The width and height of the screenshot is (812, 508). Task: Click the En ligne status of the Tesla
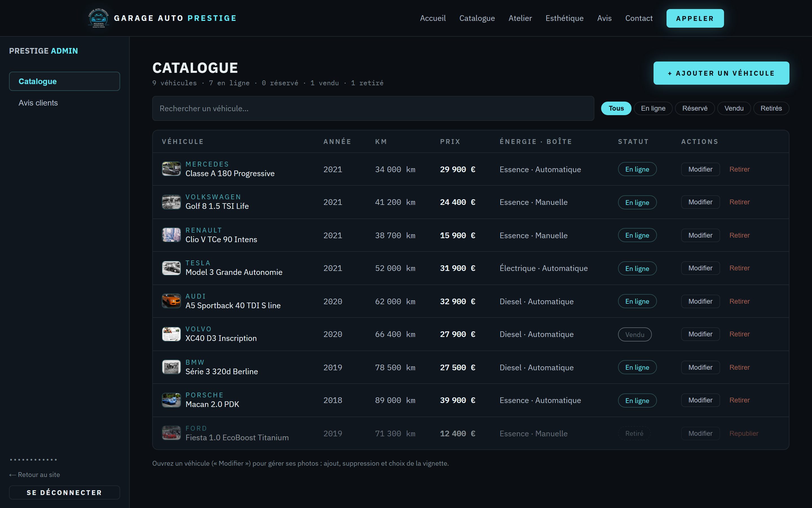[637, 268]
